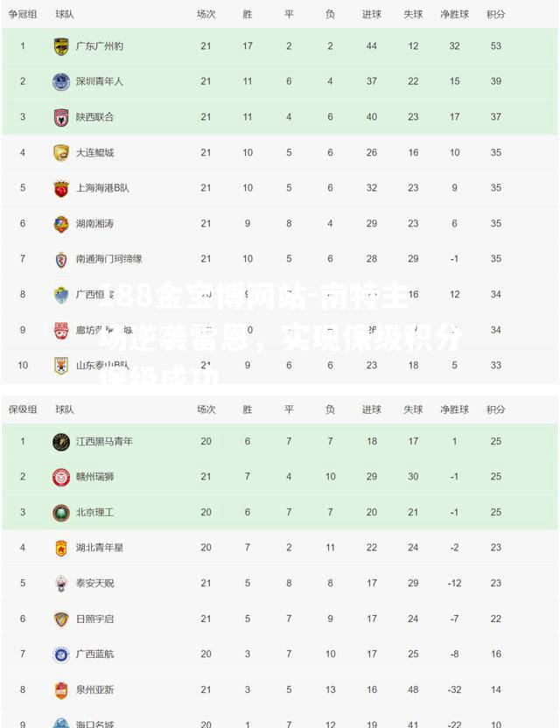This screenshot has height=728, width=560.
Task: Click the 泉州亚新 team logo
Action: [61, 689]
